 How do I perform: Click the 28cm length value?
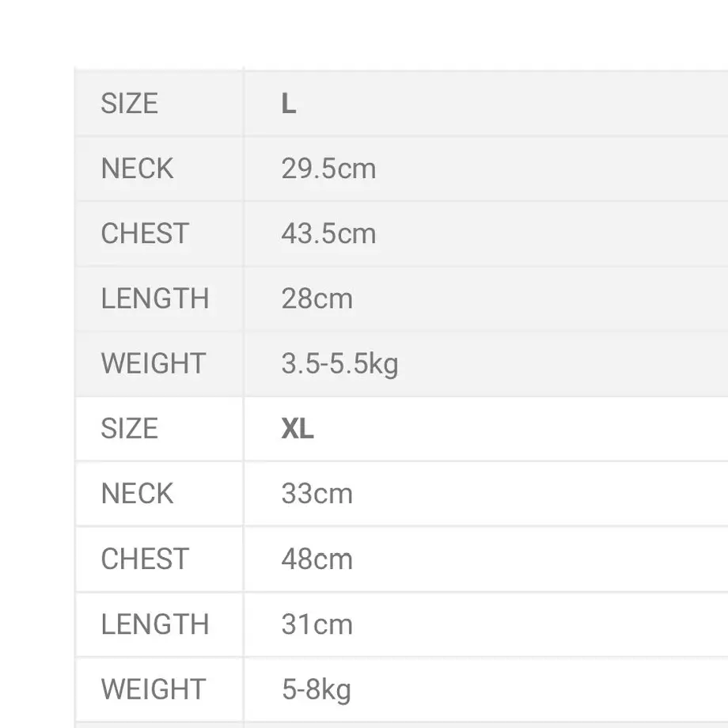(x=317, y=298)
